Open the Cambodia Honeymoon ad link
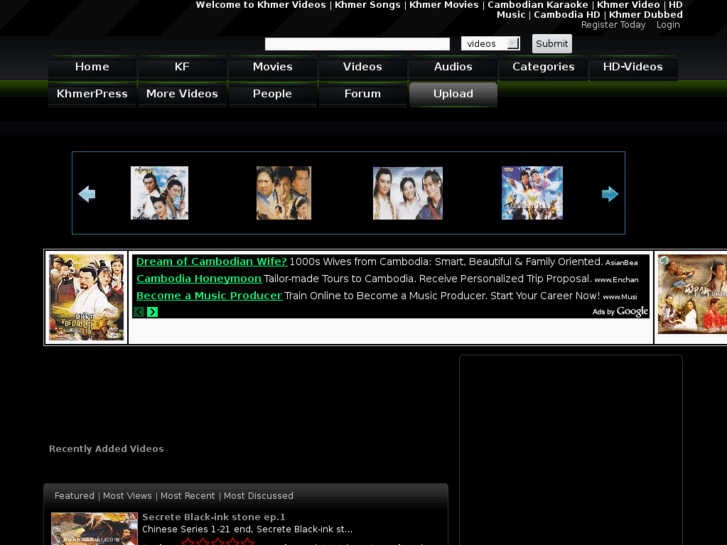The image size is (727, 545). point(199,279)
